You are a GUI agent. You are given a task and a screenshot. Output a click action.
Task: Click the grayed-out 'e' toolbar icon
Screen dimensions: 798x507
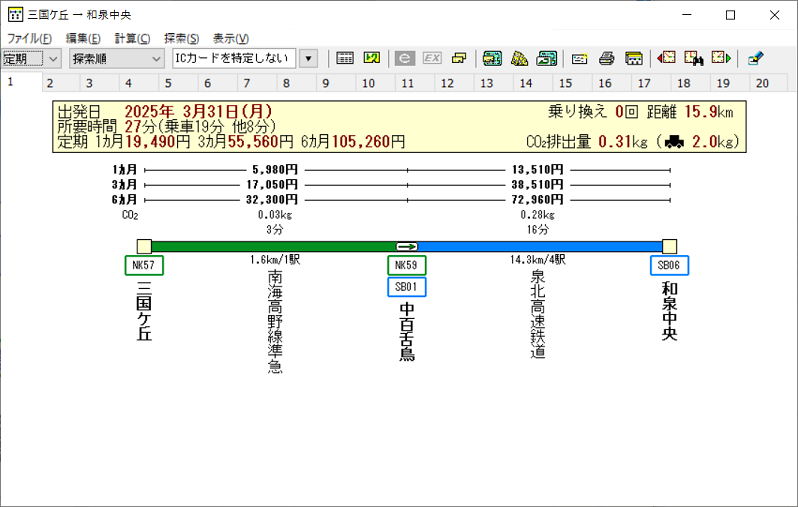tap(405, 58)
